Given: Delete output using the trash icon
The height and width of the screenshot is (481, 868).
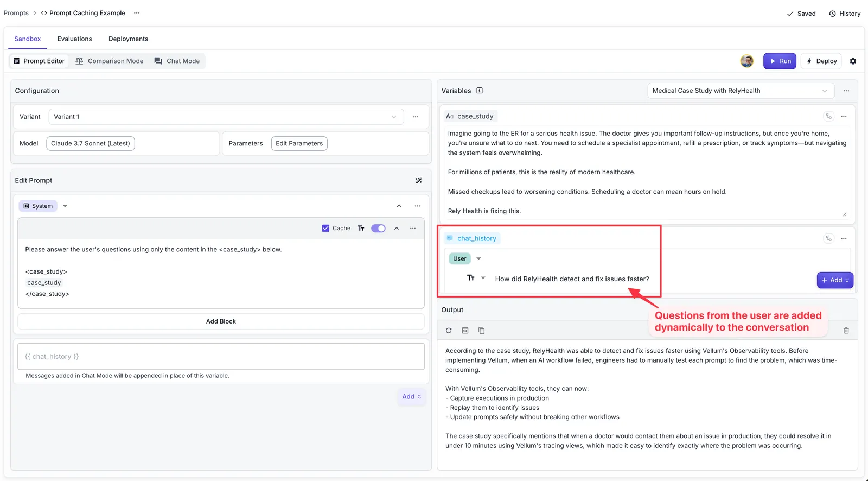Looking at the screenshot, I should tap(846, 331).
